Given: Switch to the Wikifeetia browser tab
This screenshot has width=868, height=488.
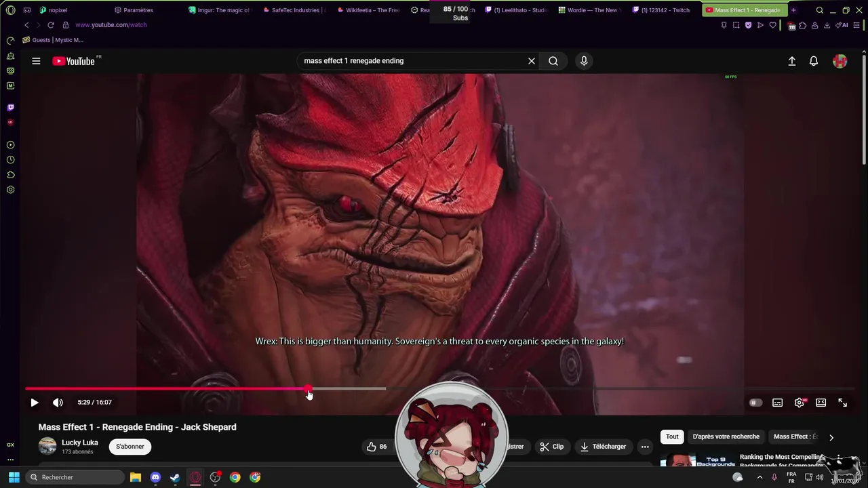Looking at the screenshot, I should point(368,10).
